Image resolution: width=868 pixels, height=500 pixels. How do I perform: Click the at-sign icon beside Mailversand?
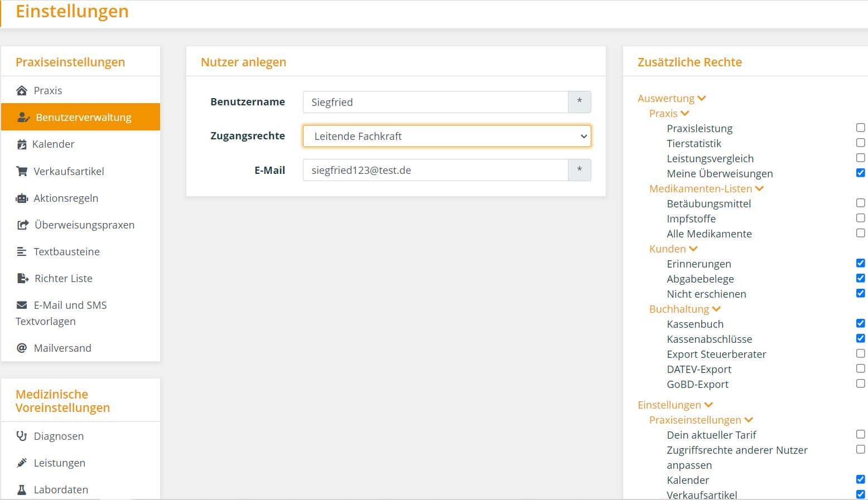[22, 348]
